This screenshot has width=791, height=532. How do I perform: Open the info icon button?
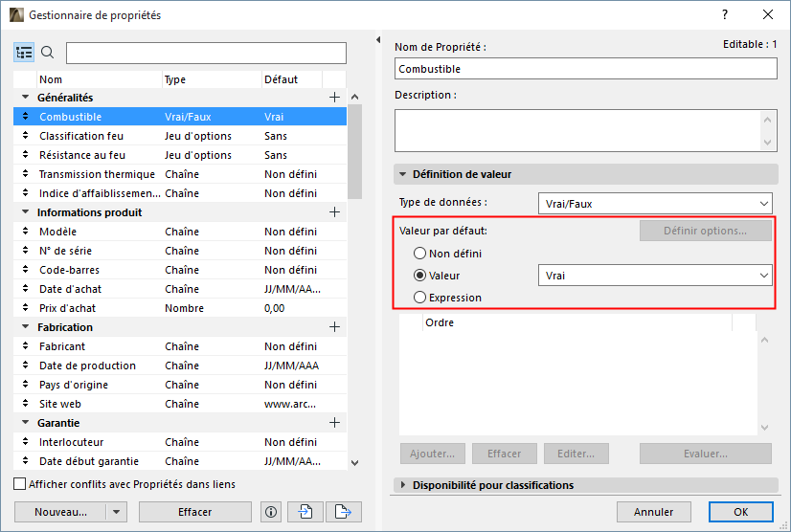click(x=271, y=512)
